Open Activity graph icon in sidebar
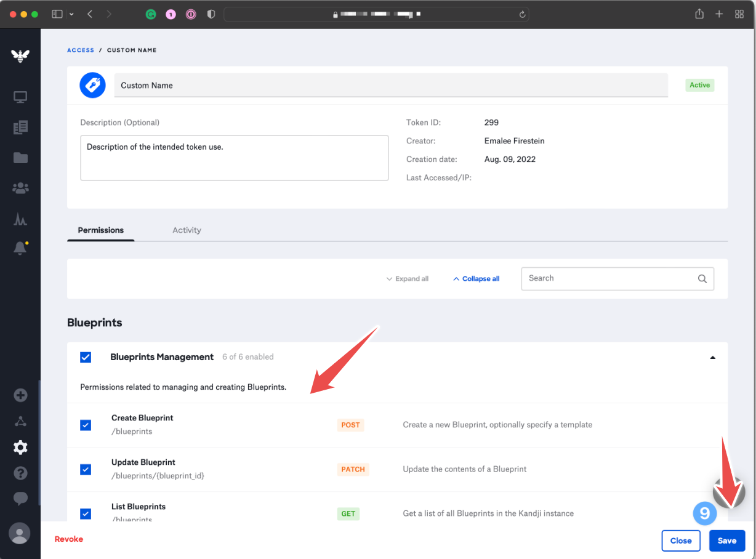756x559 pixels. click(20, 219)
